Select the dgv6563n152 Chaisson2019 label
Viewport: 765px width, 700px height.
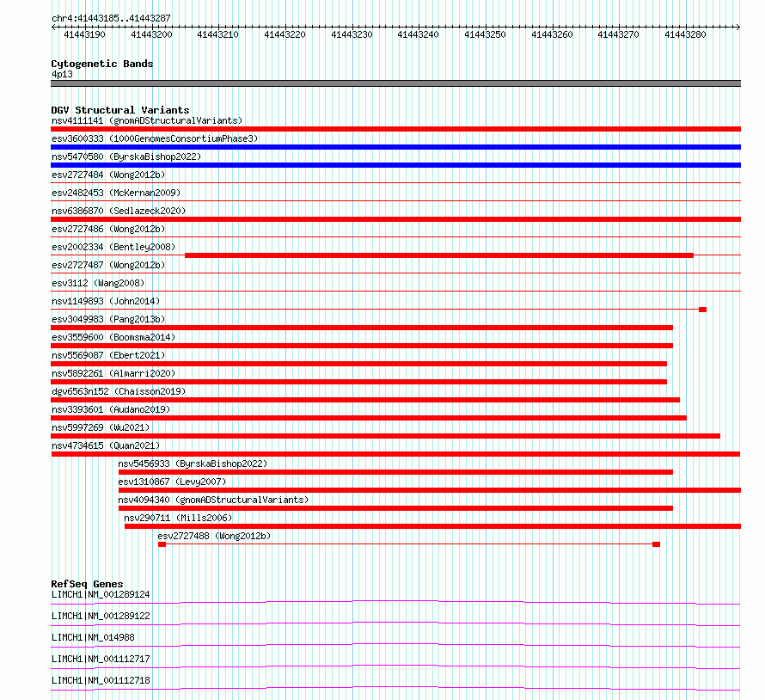tap(119, 391)
